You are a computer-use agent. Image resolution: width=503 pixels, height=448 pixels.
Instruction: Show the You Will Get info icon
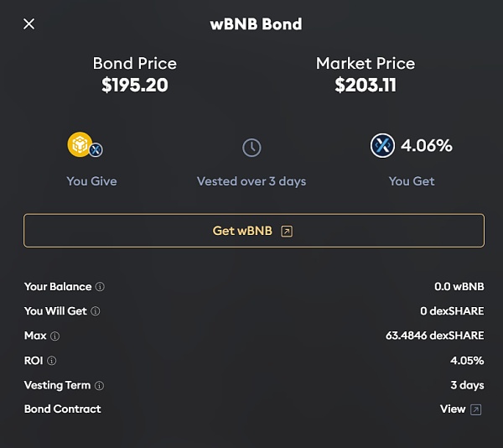(96, 311)
